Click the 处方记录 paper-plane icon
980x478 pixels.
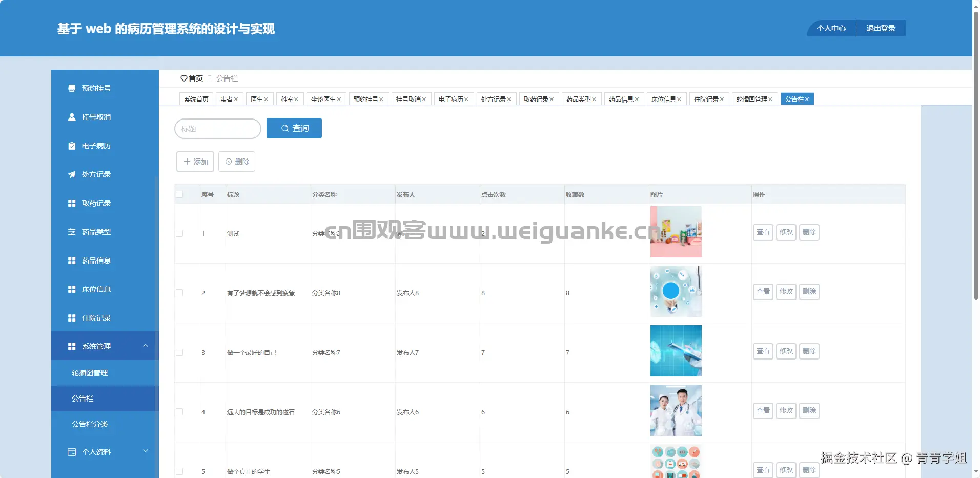coord(72,174)
